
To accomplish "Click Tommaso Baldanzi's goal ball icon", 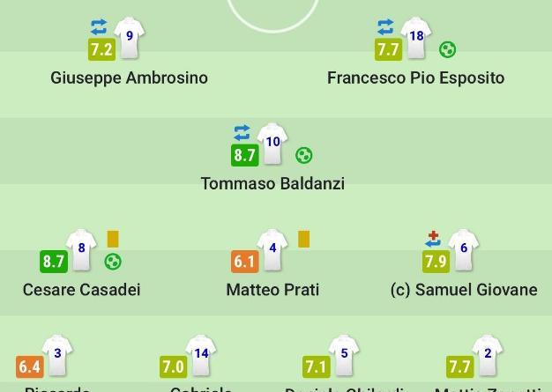I will [304, 155].
